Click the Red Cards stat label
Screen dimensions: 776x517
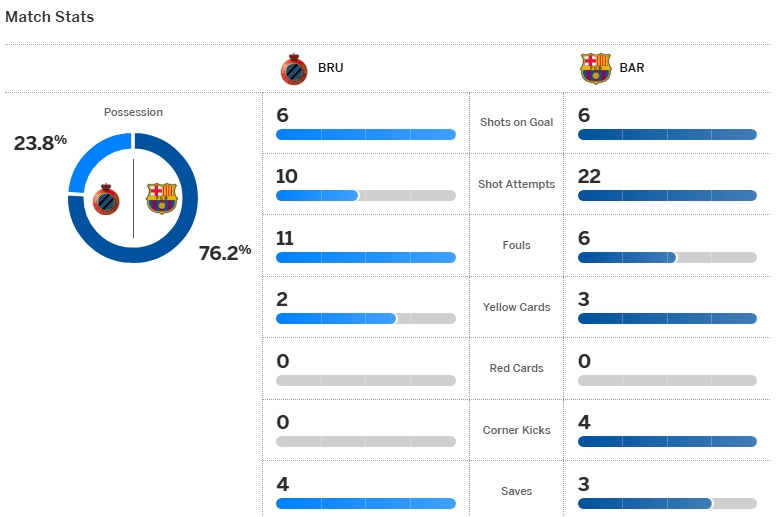coord(516,368)
